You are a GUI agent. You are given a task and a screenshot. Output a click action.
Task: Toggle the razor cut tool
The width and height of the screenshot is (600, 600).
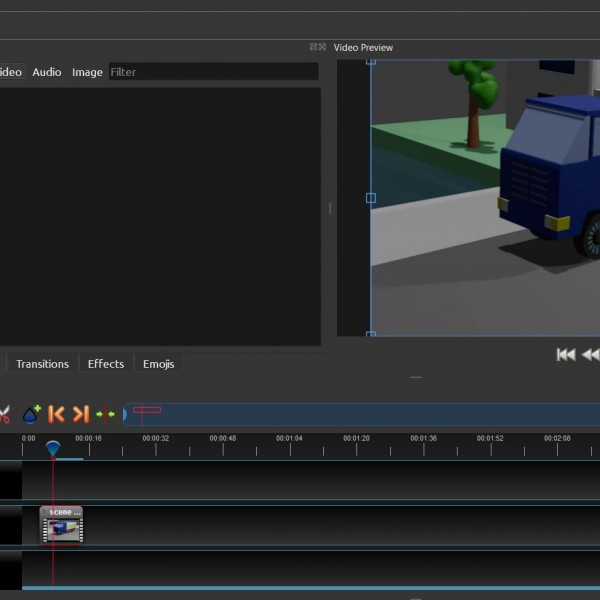tap(4, 414)
